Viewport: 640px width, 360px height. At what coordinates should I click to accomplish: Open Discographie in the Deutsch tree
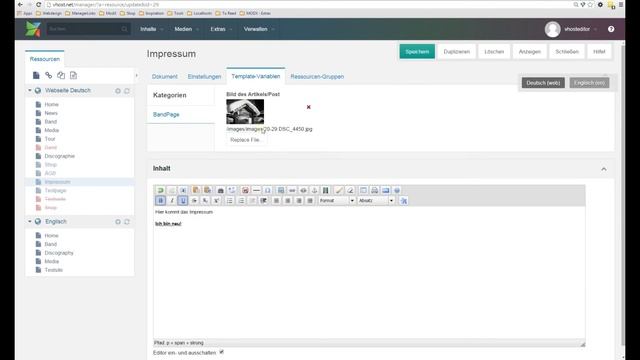[60, 156]
